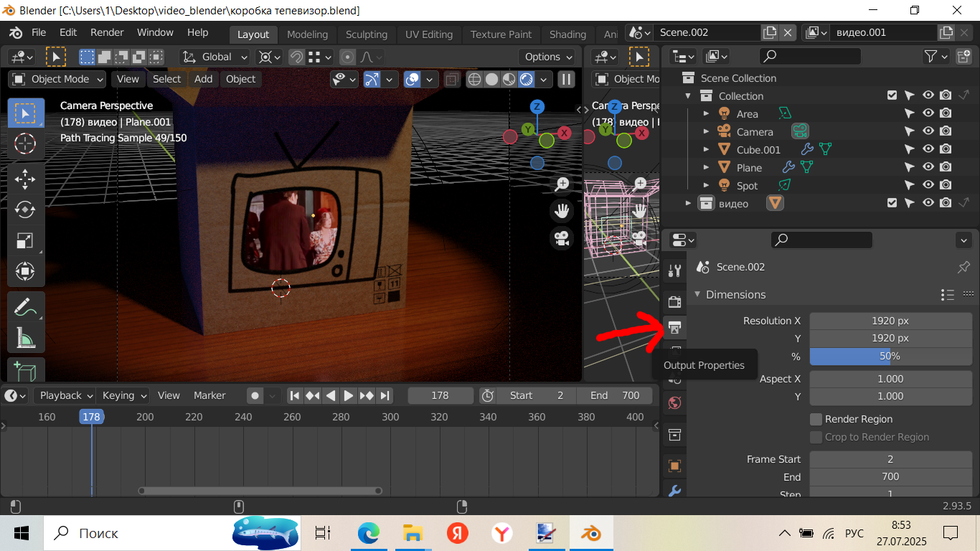The width and height of the screenshot is (980, 551).
Task: Open the Output Properties tab
Action: (674, 328)
